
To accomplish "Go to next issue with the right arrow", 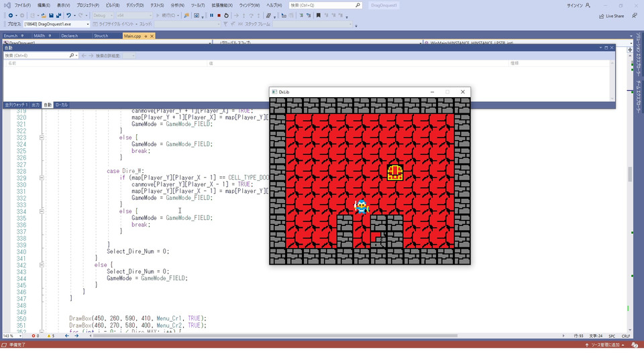I will [x=76, y=336].
